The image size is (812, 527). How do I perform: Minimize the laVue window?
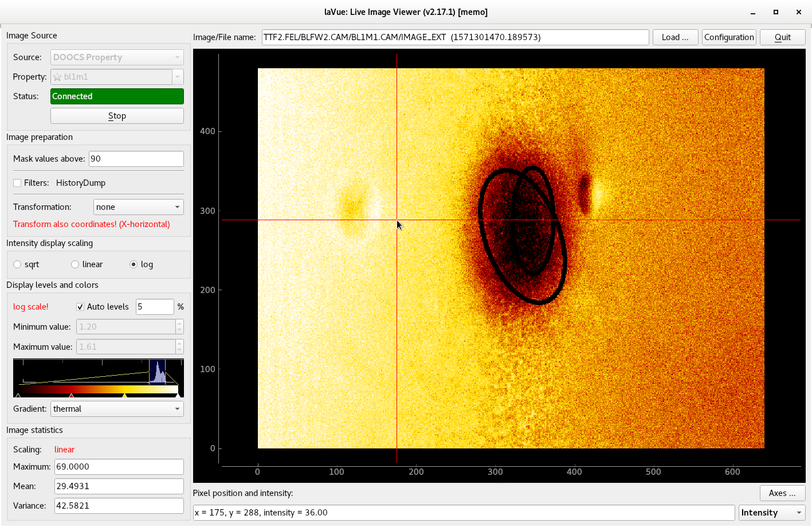[x=752, y=12]
